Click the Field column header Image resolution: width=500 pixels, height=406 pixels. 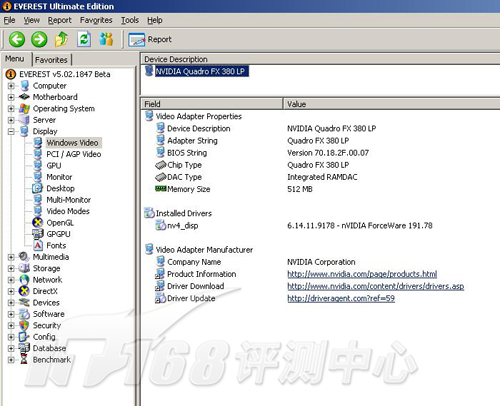click(x=212, y=104)
